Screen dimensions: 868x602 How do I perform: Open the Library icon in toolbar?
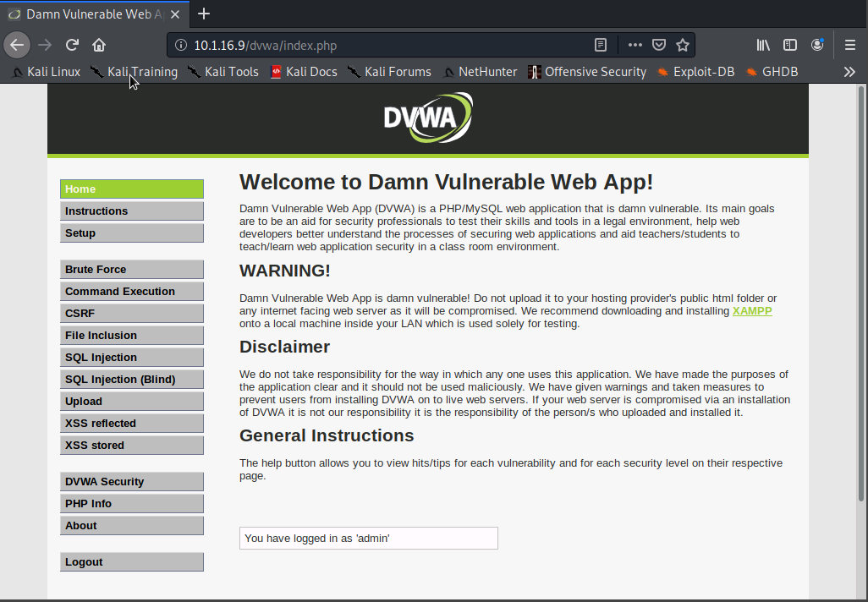(x=763, y=45)
